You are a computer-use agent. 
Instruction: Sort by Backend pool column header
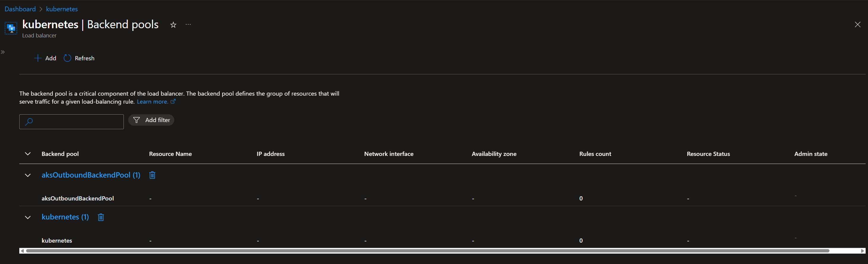(x=60, y=154)
